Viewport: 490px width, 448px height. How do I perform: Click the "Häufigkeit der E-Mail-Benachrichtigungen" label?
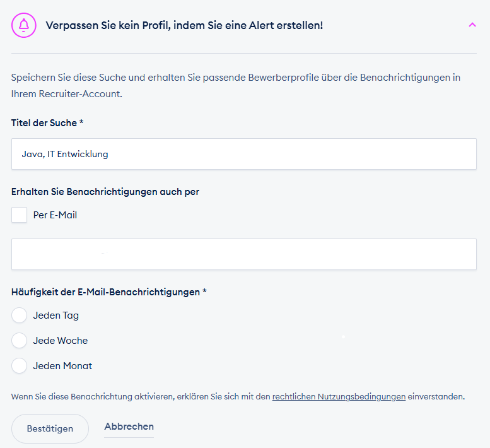click(x=109, y=292)
